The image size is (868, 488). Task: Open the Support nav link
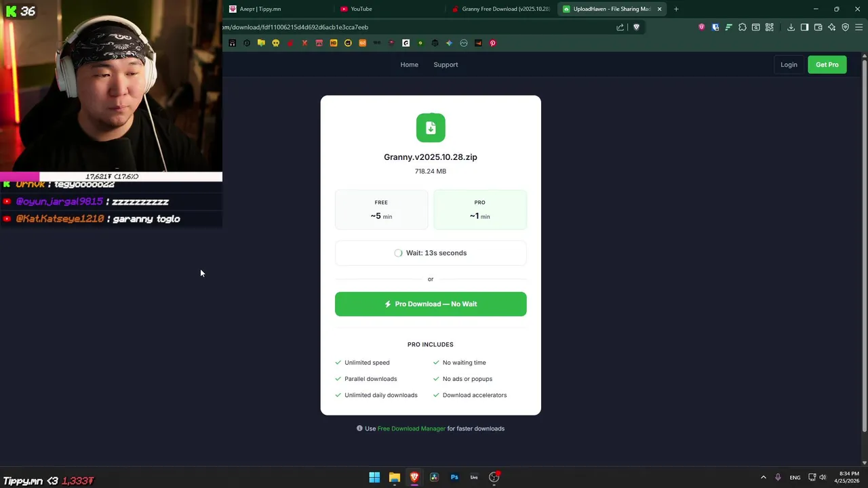(x=446, y=64)
